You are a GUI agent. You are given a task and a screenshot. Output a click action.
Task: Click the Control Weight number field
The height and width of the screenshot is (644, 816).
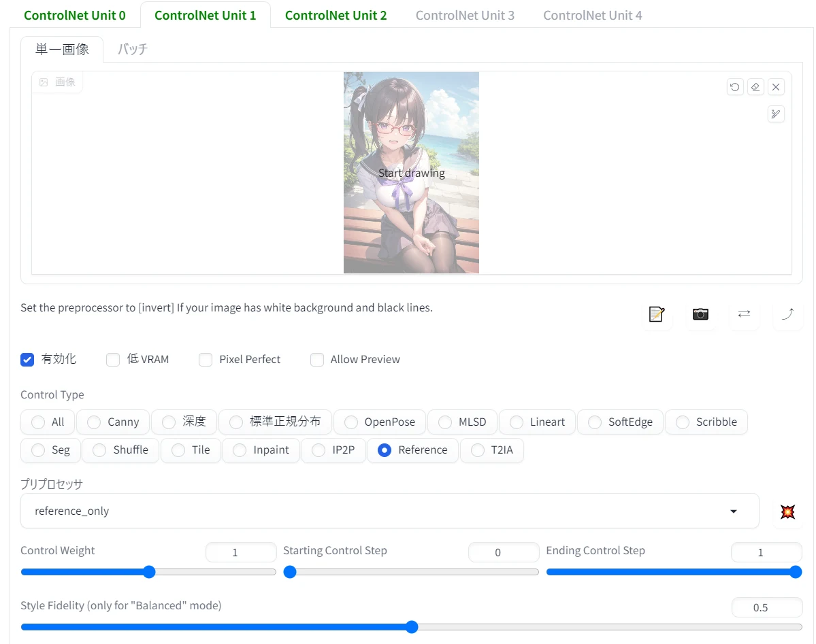pos(241,552)
